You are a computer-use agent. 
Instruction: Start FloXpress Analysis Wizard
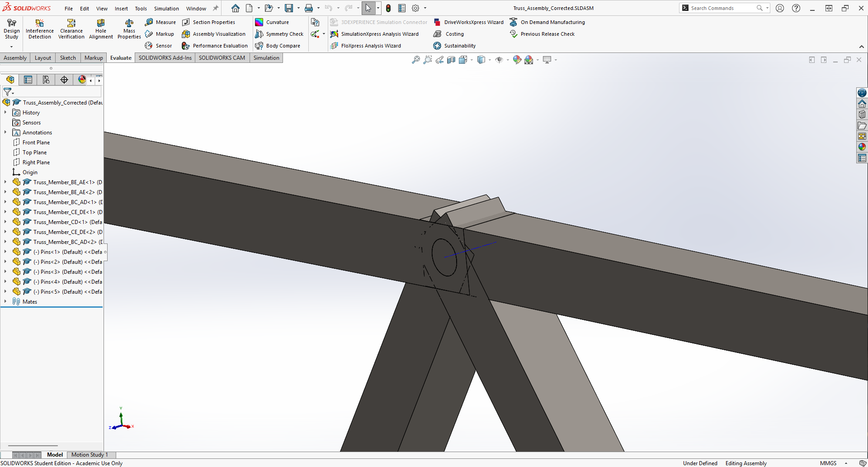366,46
